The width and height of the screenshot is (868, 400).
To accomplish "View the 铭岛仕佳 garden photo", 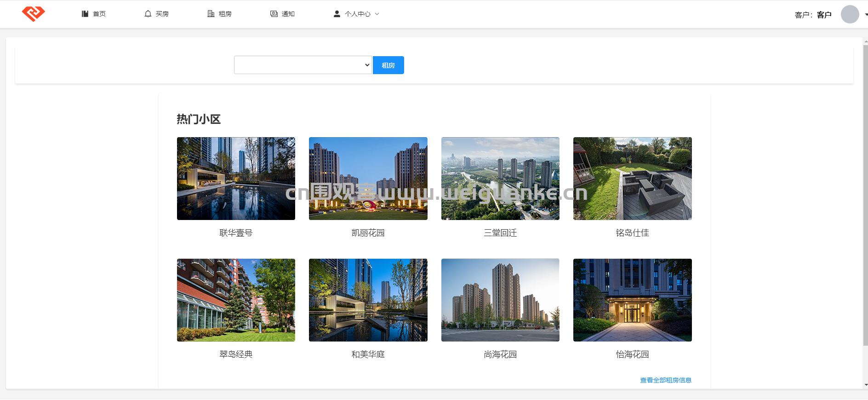I will [x=633, y=179].
